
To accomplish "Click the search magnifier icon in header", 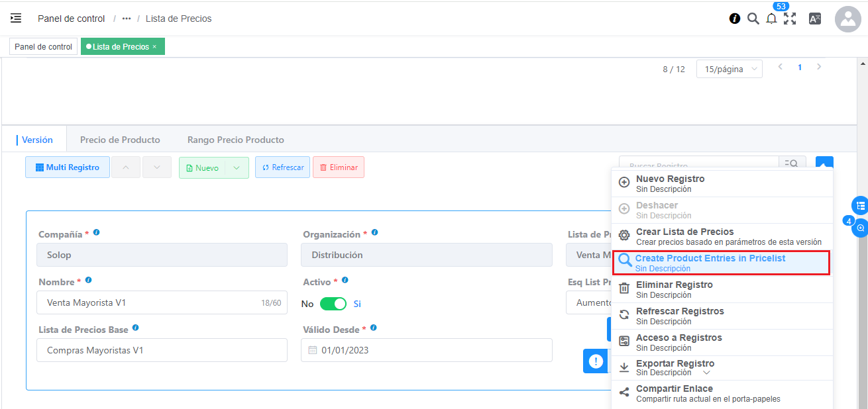I will point(753,19).
